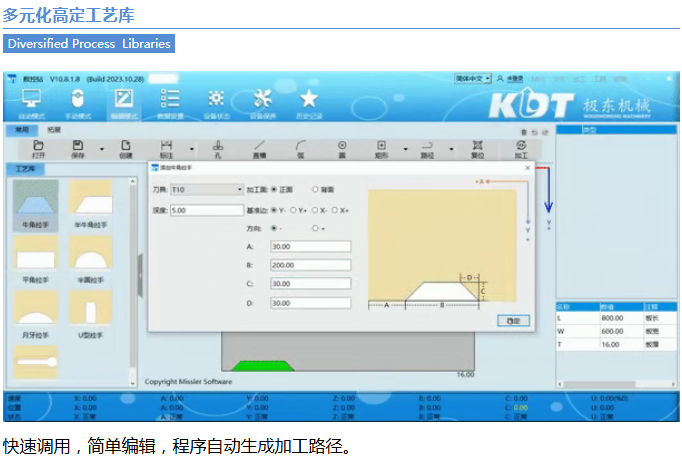
Task: Select the 孔 (hole) drawing tool
Action: pyautogui.click(x=218, y=149)
